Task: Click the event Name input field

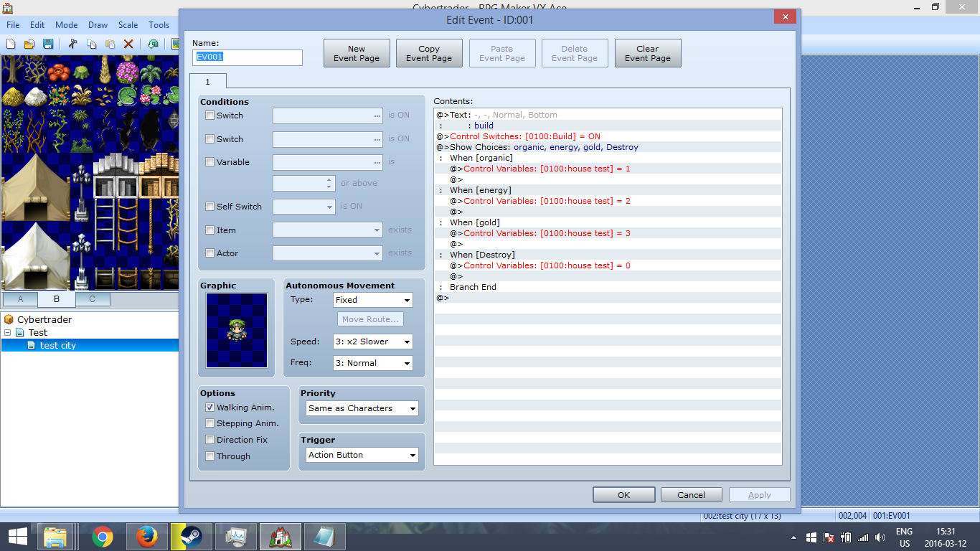Action: 248,57
